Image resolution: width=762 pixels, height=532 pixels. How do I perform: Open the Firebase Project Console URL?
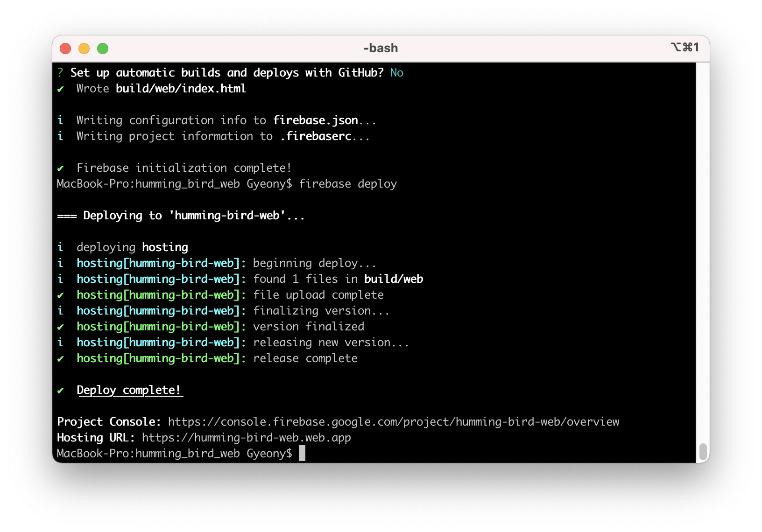(x=394, y=422)
